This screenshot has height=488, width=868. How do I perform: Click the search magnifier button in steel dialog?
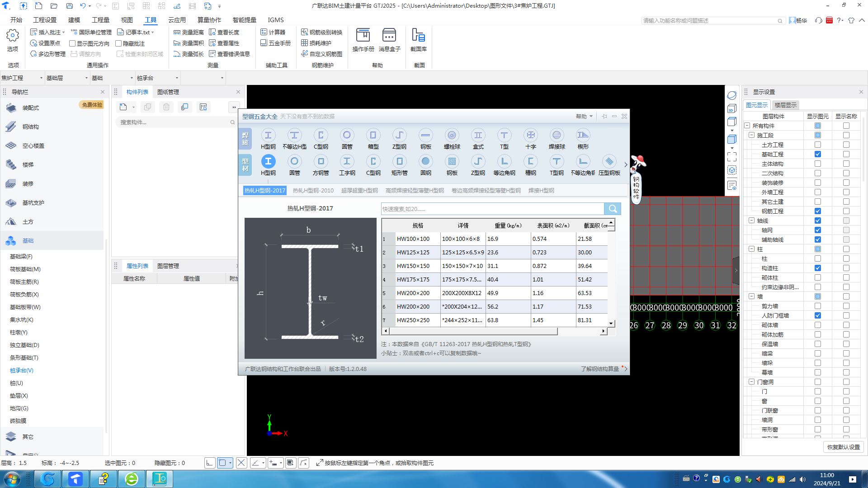[613, 209]
